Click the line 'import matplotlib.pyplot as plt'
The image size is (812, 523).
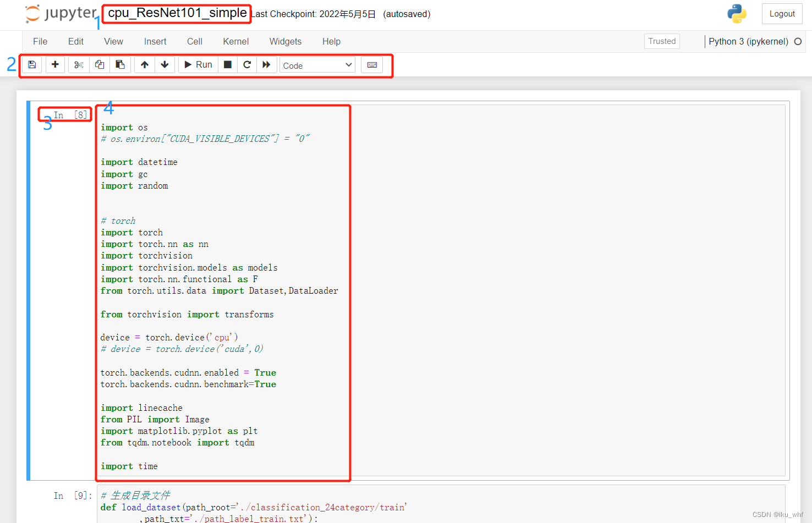tap(179, 431)
